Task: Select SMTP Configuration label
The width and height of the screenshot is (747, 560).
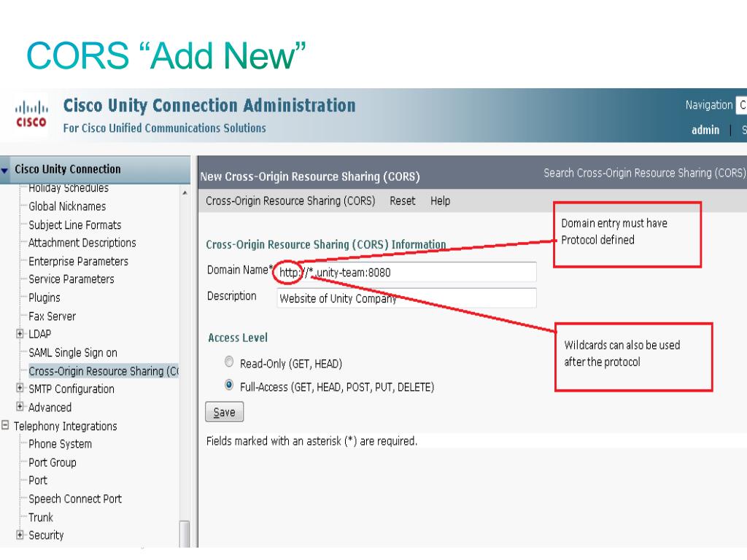Action: click(x=71, y=389)
